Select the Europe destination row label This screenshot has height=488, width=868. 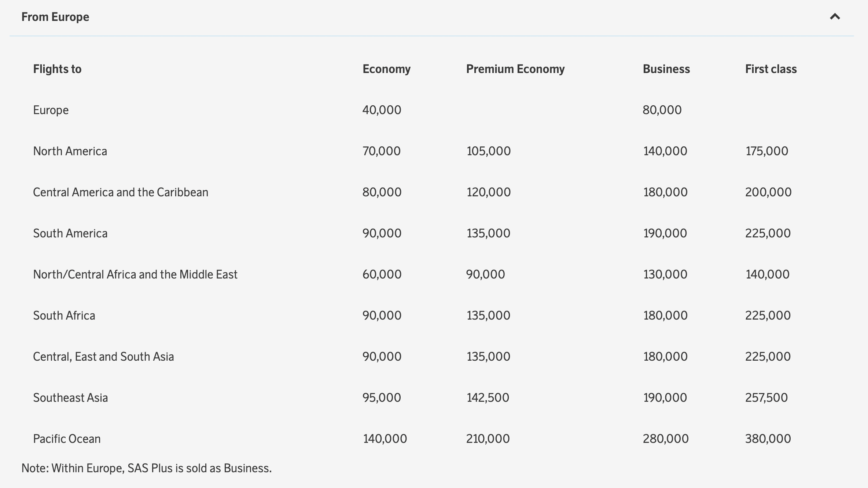[51, 110]
